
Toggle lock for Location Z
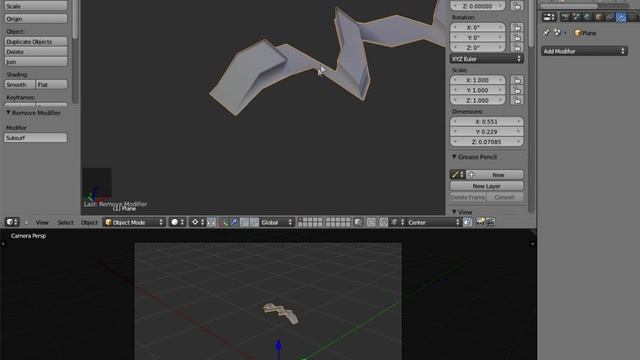tap(517, 6)
